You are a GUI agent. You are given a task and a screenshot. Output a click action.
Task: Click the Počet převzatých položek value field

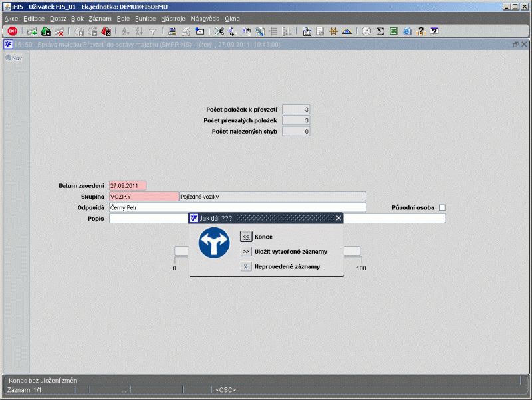coord(296,120)
